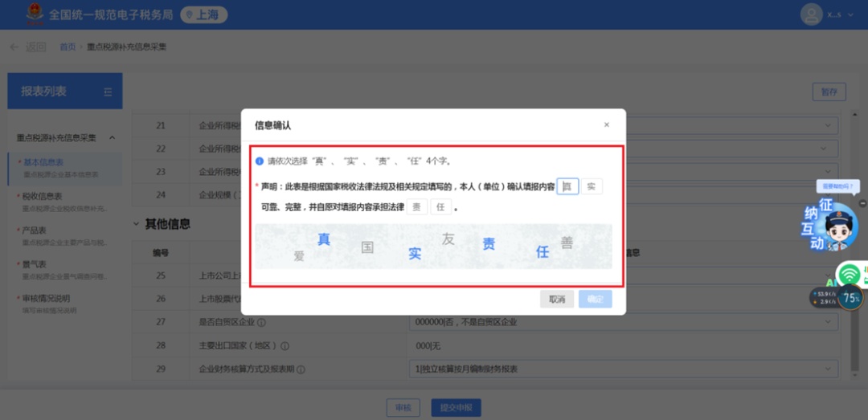Open the 企业财务核算方式及报表期 dropdown
Viewport: 868px width, 420px height.
pos(624,369)
